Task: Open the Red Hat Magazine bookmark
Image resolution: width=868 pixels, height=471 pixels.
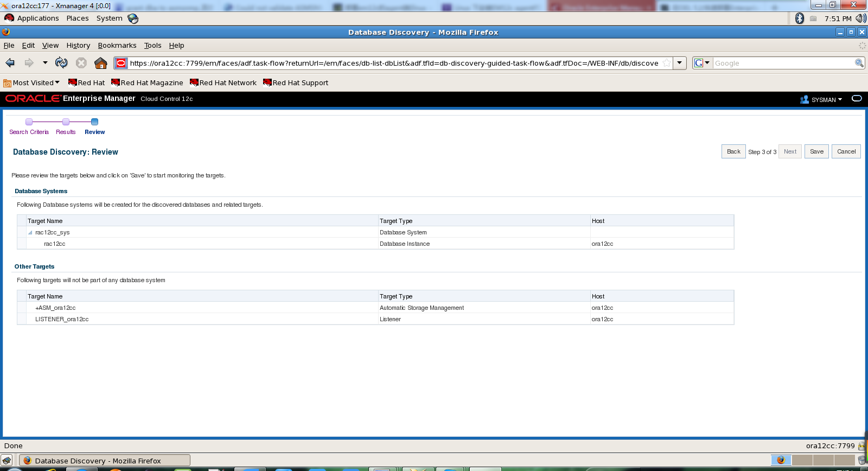Action: point(147,83)
